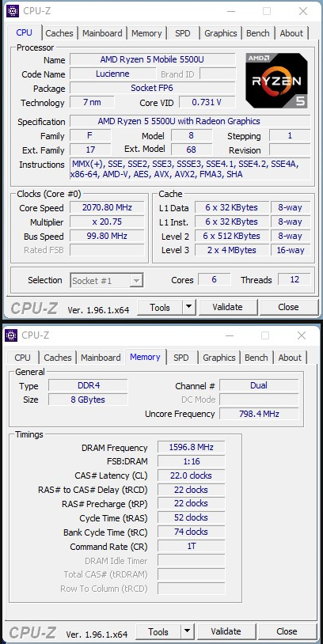Viewport: 323px width, 644px height.
Task: Expand Tools dropdown arrow in top CPU-Z window
Action: 188,307
